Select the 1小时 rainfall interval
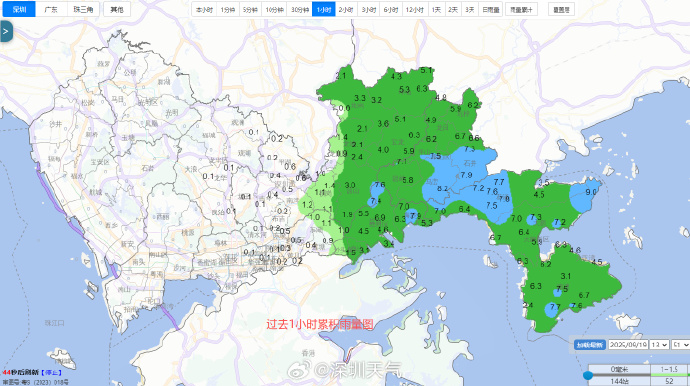690x386 pixels. tap(323, 9)
